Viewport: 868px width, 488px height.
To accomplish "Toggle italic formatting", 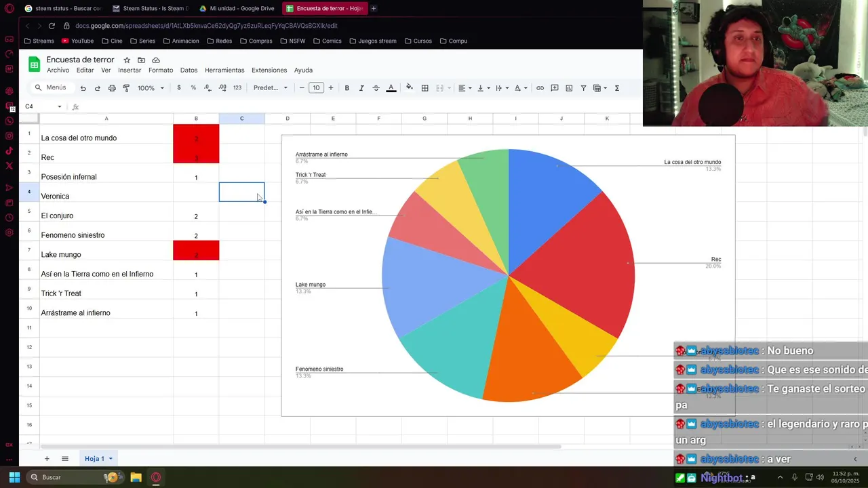I will click(x=361, y=88).
